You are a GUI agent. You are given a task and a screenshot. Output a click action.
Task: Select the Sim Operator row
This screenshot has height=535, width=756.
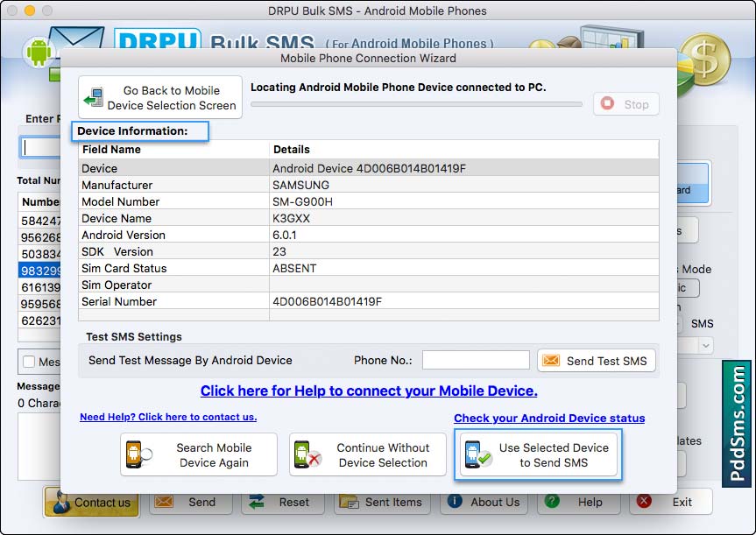[x=369, y=285]
